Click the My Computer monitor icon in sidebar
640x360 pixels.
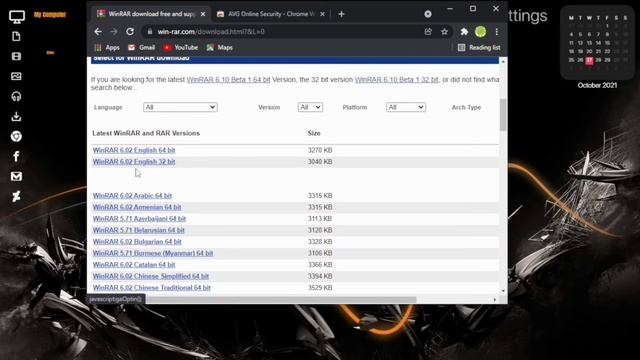pyautogui.click(x=17, y=16)
